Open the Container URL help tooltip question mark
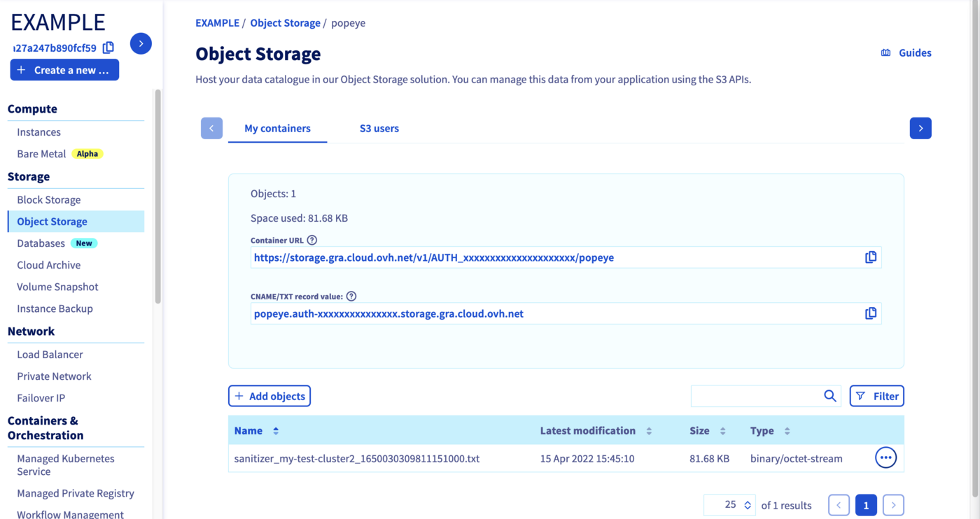 (312, 239)
